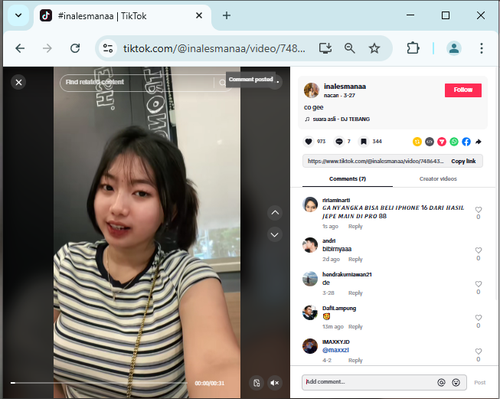Image resolution: width=500 pixels, height=399 pixels.
Task: Like the video with heart icon
Action: point(309,142)
